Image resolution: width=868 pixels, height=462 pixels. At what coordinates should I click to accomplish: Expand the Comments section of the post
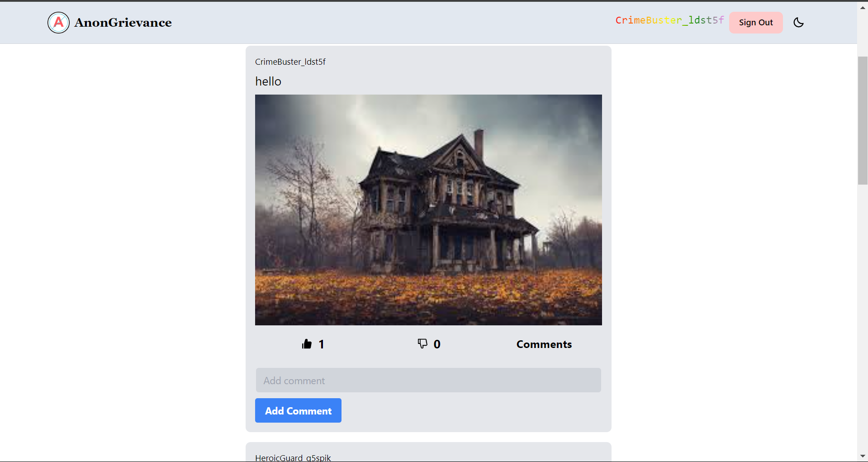tap(544, 344)
